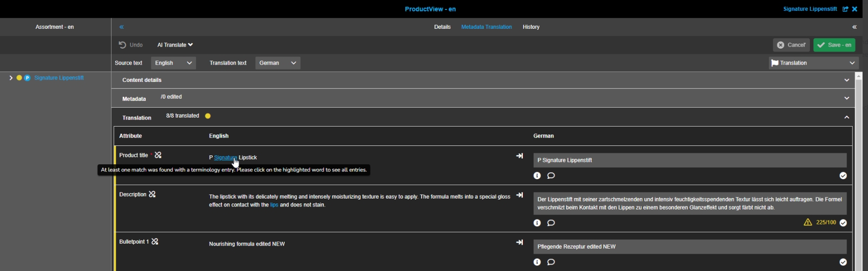Click the unlink icon beside Bulletpoint 1
Image resolution: width=868 pixels, height=271 pixels.
click(x=155, y=242)
